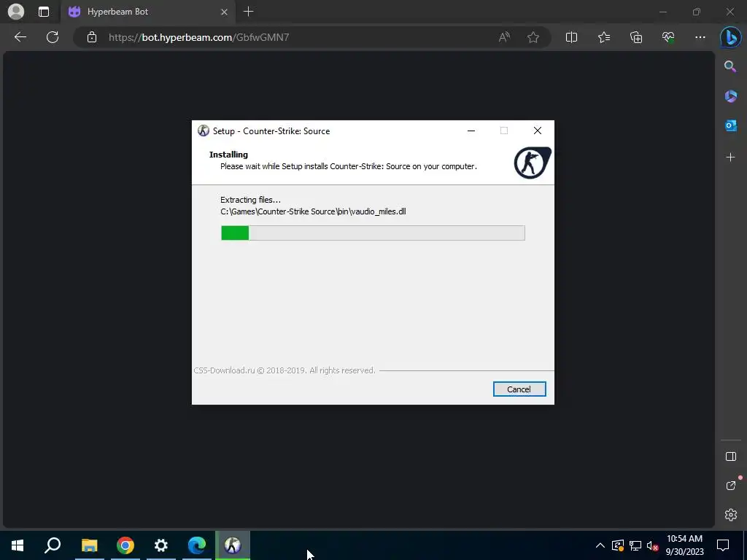The image size is (747, 560).
Task: Click the Counter-Strike logo in setup header
Action: pyautogui.click(x=532, y=163)
